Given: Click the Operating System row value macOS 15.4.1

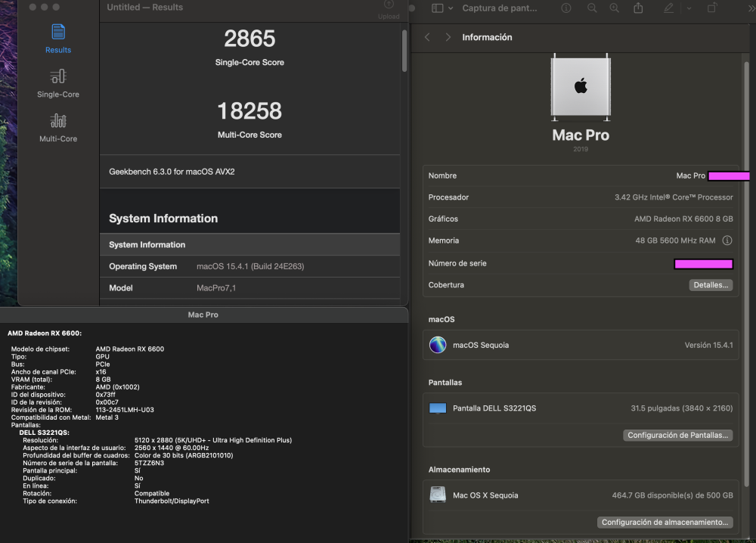Looking at the screenshot, I should [250, 266].
